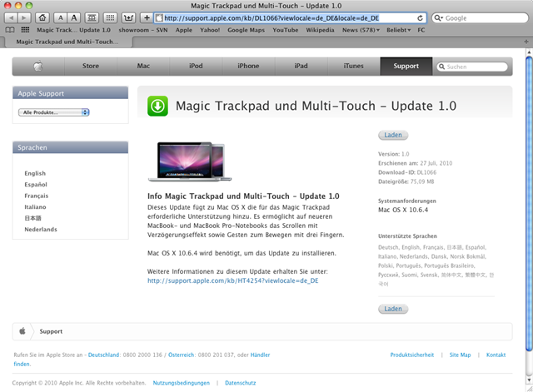Click the MacBook product thumbnail image
This screenshot has height=392, width=533.
190,161
